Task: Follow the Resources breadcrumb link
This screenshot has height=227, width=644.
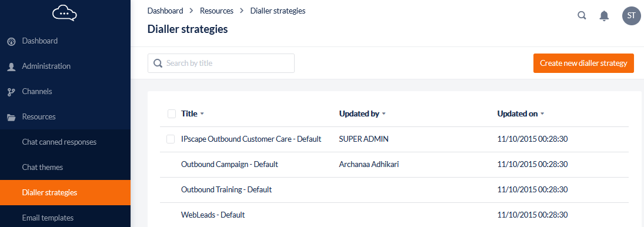Action: tap(216, 11)
